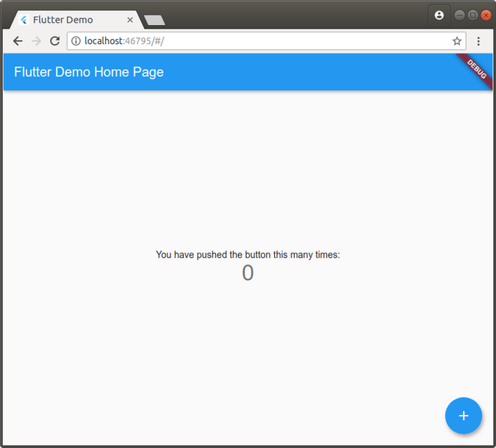Screen dimensions: 496x448
Task: Close the Flutter Demo tab
Action: pyautogui.click(x=130, y=20)
